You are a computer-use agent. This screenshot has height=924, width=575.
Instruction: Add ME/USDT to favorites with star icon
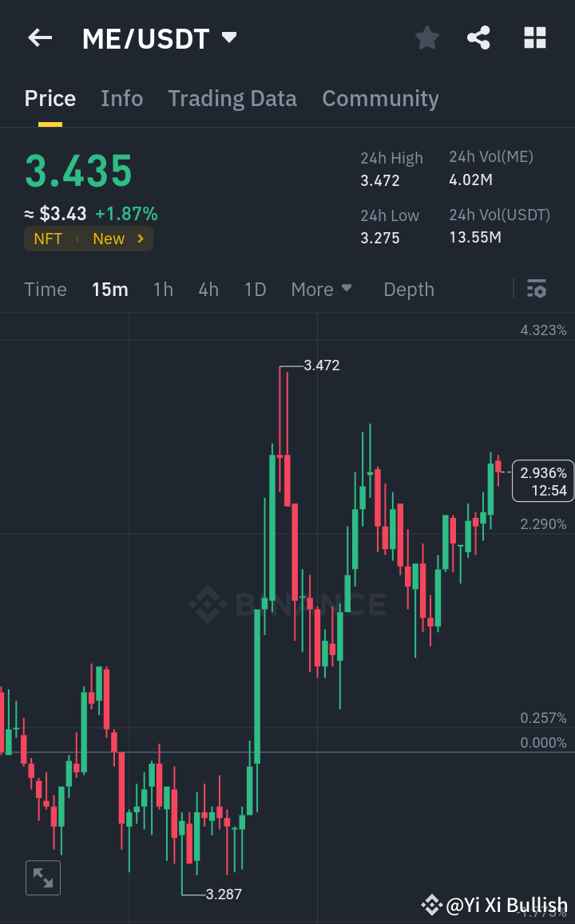point(426,38)
